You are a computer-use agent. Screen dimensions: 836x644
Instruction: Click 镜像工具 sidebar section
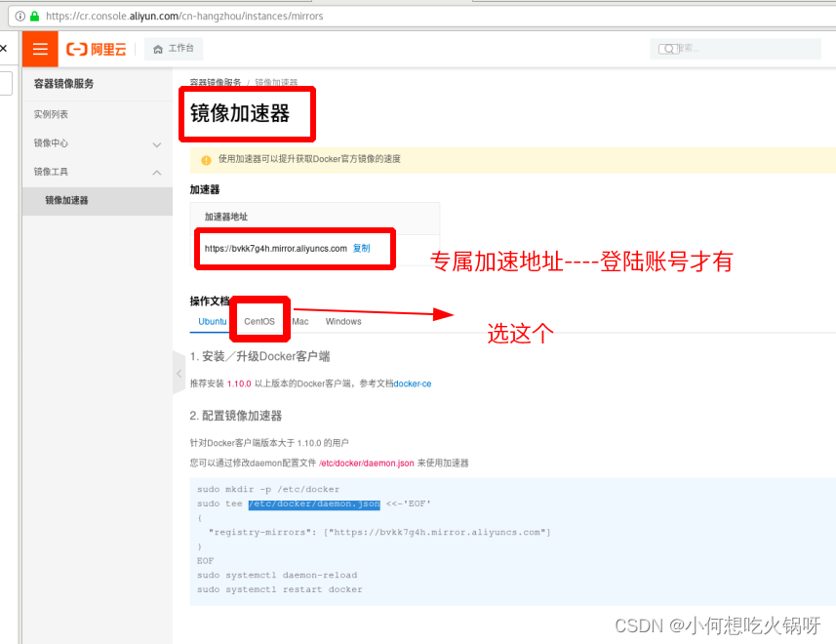point(51,172)
